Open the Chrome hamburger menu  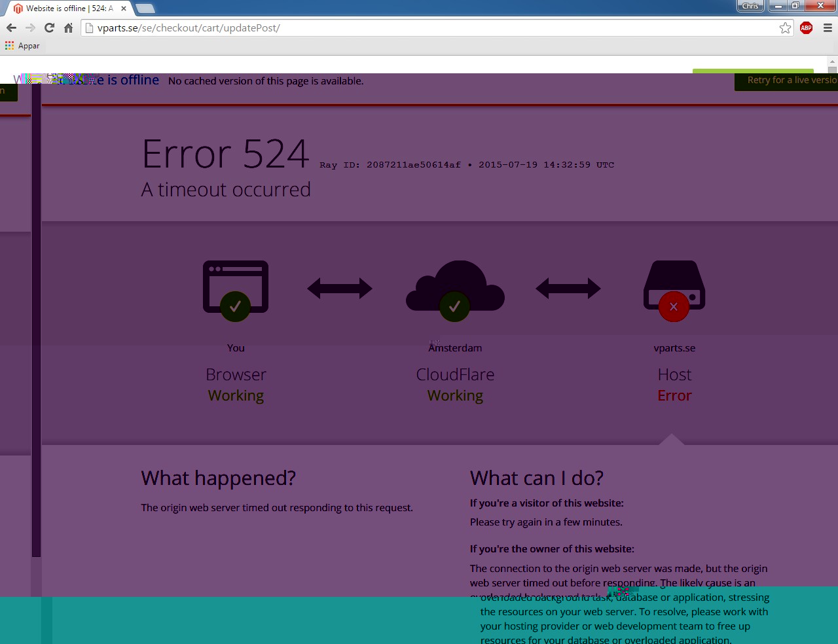click(x=828, y=27)
